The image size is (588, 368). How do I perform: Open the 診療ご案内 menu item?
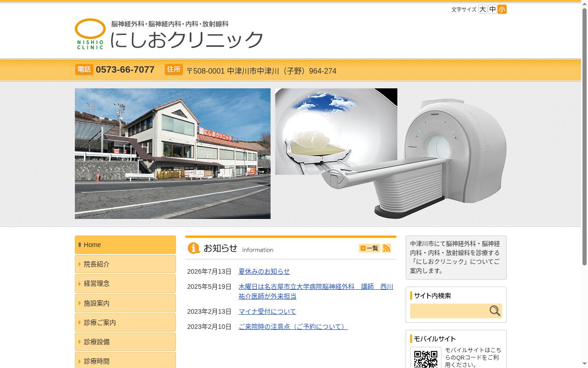tap(125, 322)
